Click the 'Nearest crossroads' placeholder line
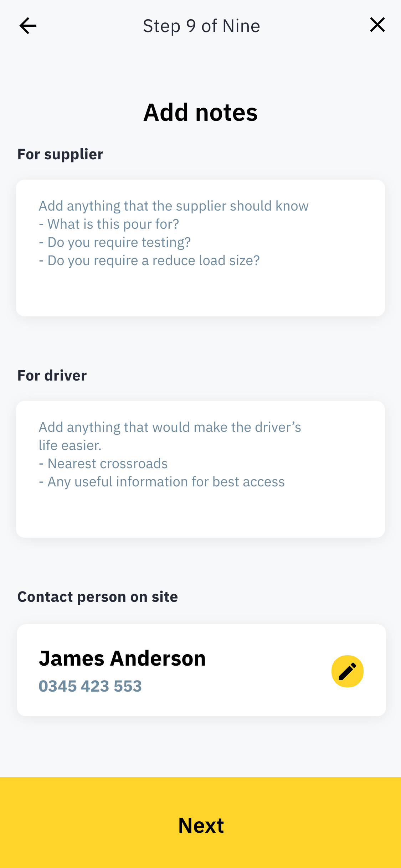Screen dimensions: 401x868 (x=103, y=464)
